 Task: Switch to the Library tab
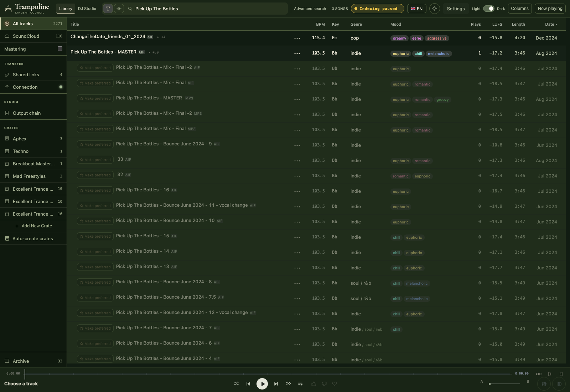[x=66, y=9]
